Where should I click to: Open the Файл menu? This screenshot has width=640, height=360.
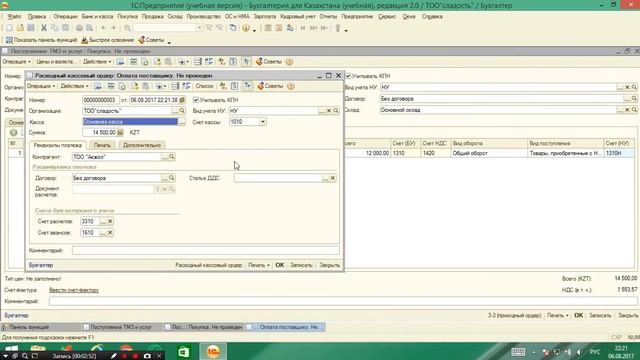(x=14, y=16)
